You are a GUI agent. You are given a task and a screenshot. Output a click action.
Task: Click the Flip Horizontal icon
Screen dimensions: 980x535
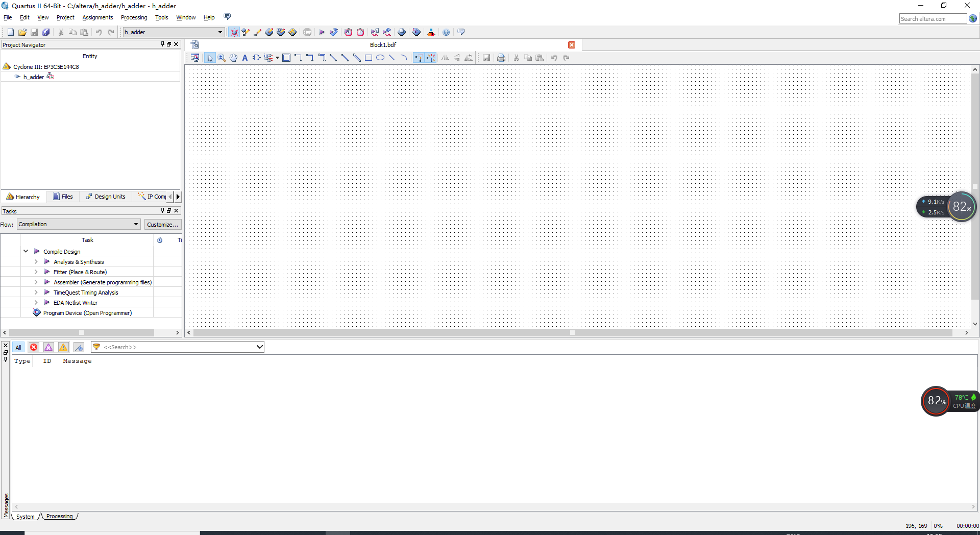(445, 58)
